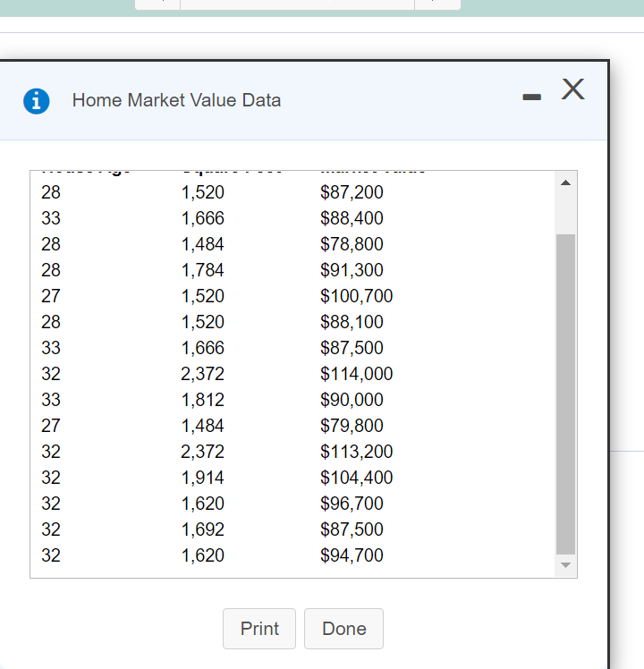
Task: Minimize the Home Market Value Data dialog
Action: [531, 97]
